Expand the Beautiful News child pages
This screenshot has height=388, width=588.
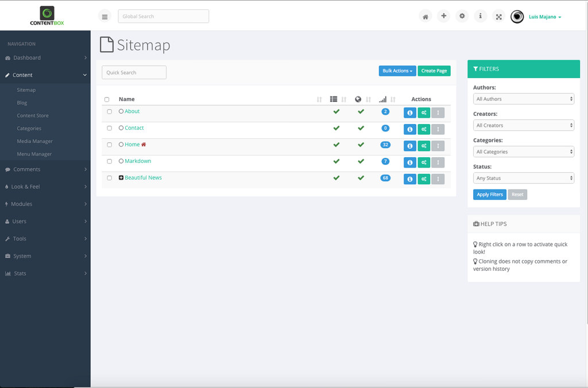coord(121,178)
